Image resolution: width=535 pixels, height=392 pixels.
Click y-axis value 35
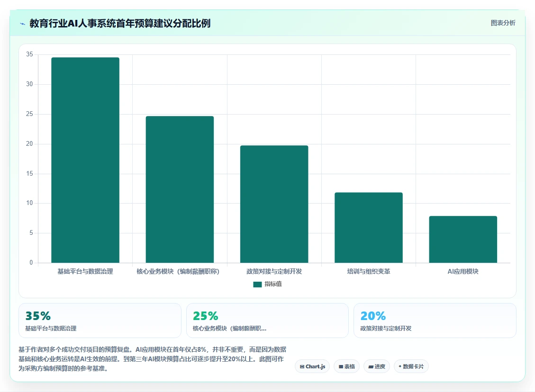(30, 54)
